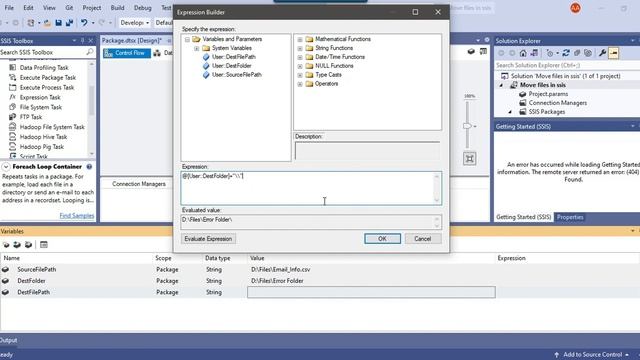640x360 pixels.
Task: Click the Execute Process Task icon
Action: 13,87
